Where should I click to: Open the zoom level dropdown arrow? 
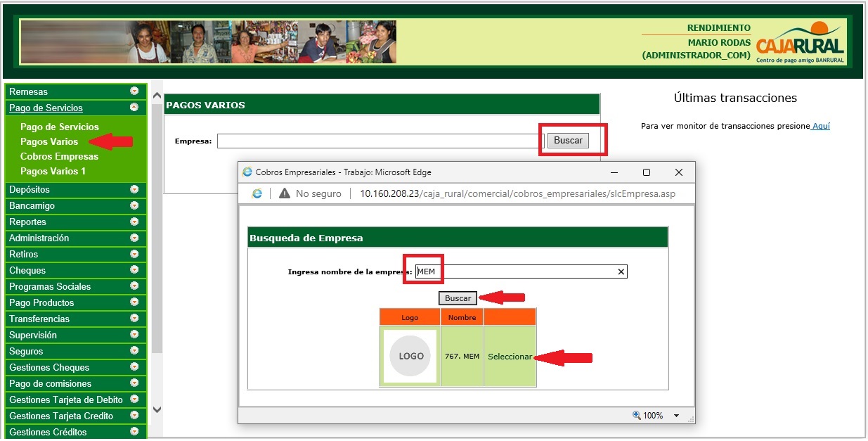(677, 416)
